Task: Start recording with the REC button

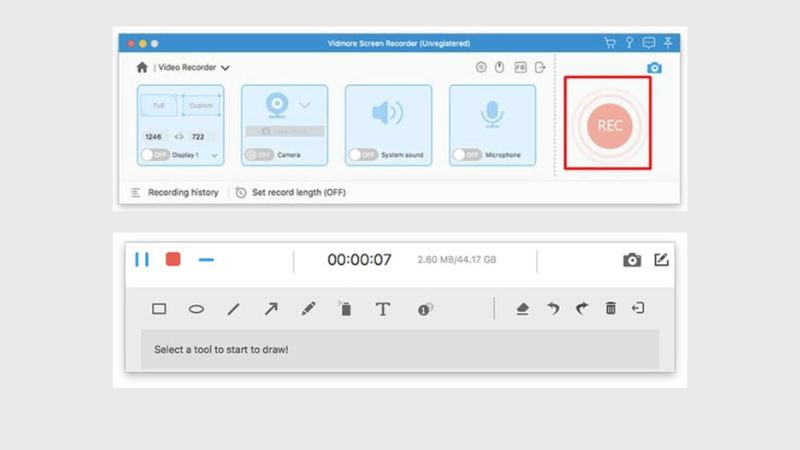Action: [608, 126]
